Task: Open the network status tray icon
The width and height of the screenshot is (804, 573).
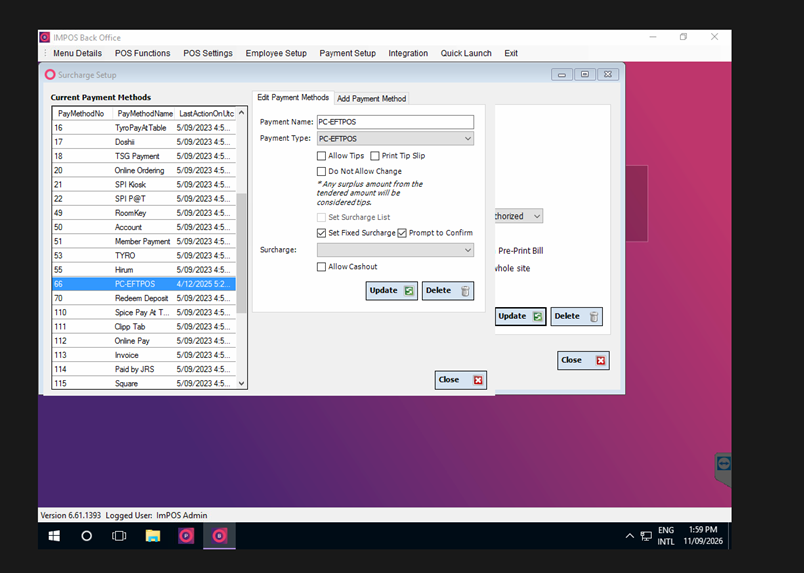Action: coord(646,536)
